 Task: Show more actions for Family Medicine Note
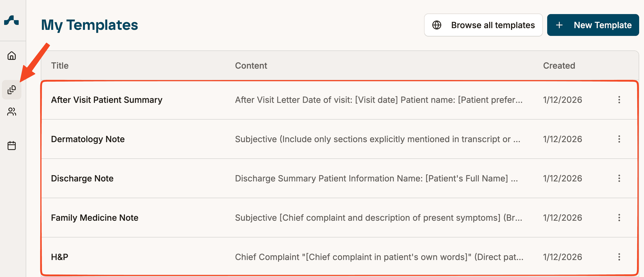coord(619,218)
